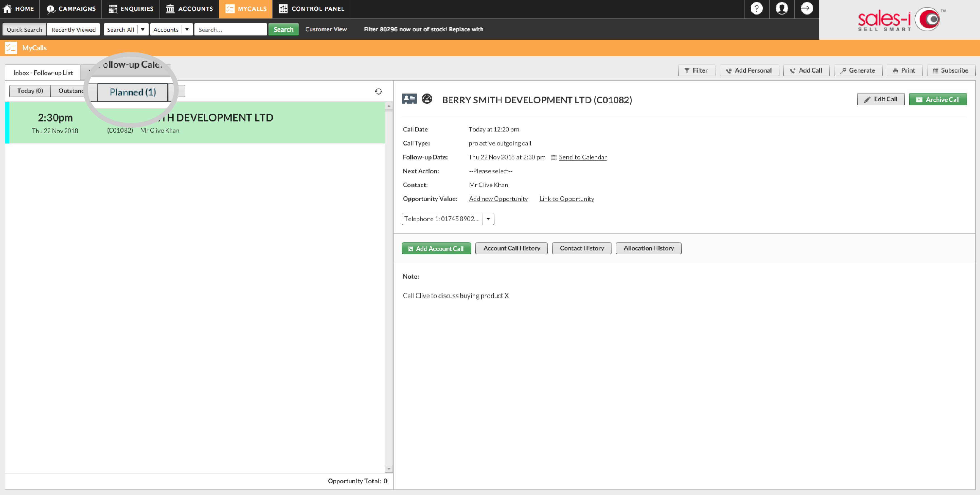
Task: Click the user profile icon
Action: [782, 8]
